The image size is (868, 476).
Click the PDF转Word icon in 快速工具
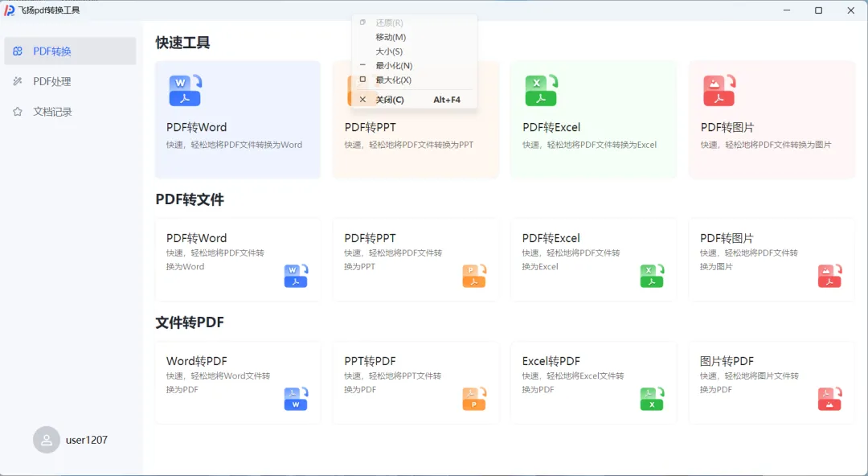coord(185,91)
